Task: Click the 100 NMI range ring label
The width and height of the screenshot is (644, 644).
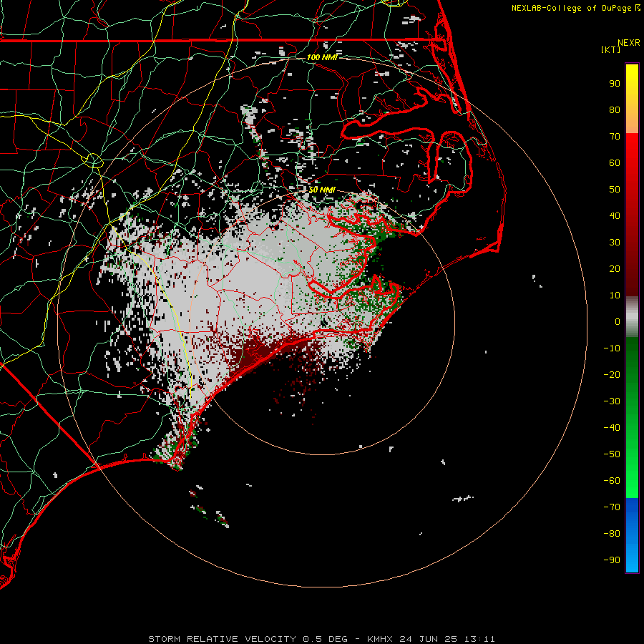Action: tap(322, 57)
